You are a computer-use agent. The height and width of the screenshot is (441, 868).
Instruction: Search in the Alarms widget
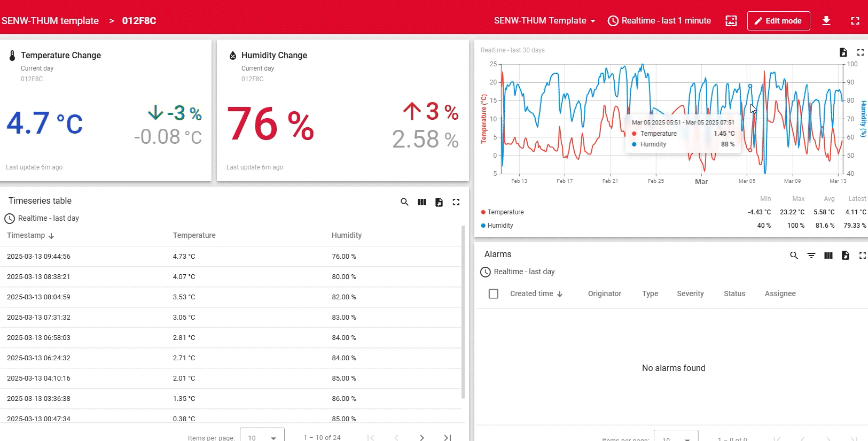pos(794,256)
